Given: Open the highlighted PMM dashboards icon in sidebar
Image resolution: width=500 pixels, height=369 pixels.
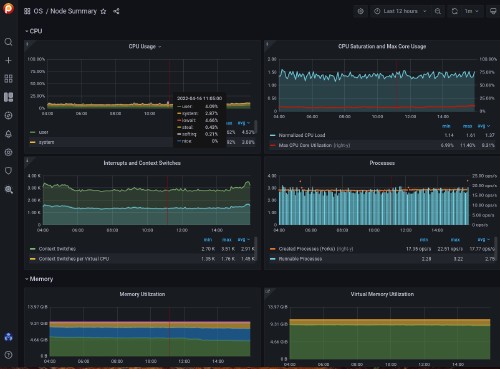Looking at the screenshot, I should pos(8,97).
